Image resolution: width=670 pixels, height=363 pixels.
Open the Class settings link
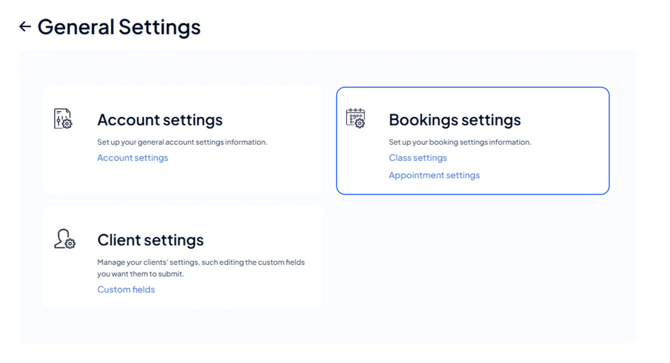(417, 158)
